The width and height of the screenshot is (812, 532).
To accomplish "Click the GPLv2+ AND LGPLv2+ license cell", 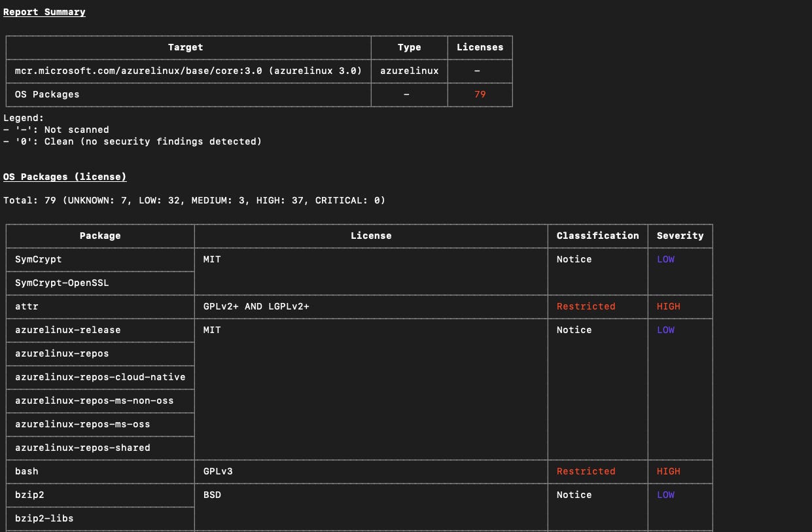I will (x=371, y=306).
